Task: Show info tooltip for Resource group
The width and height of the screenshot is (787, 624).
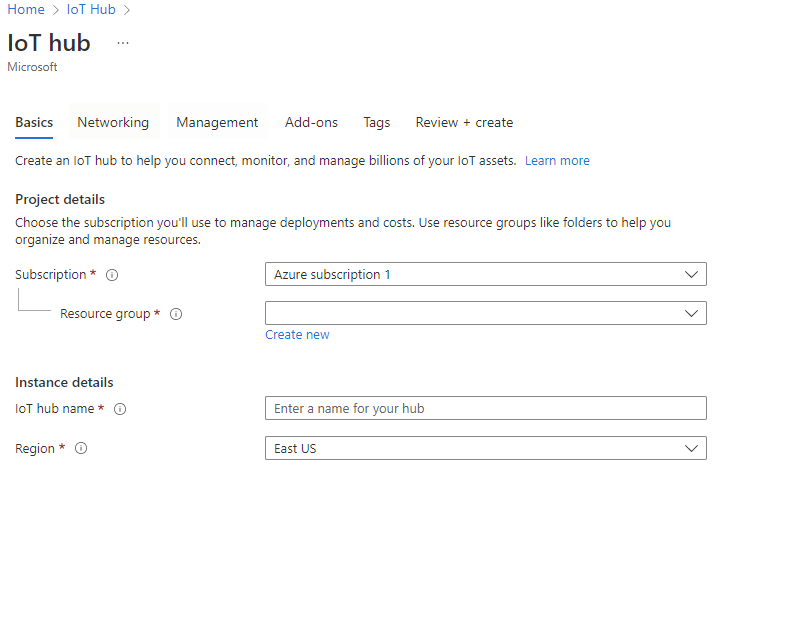Action: [176, 314]
